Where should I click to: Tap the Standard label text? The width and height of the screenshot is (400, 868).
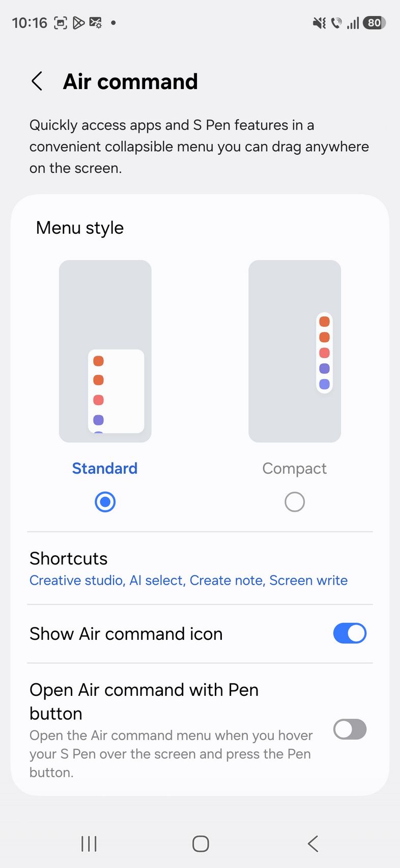coord(105,469)
